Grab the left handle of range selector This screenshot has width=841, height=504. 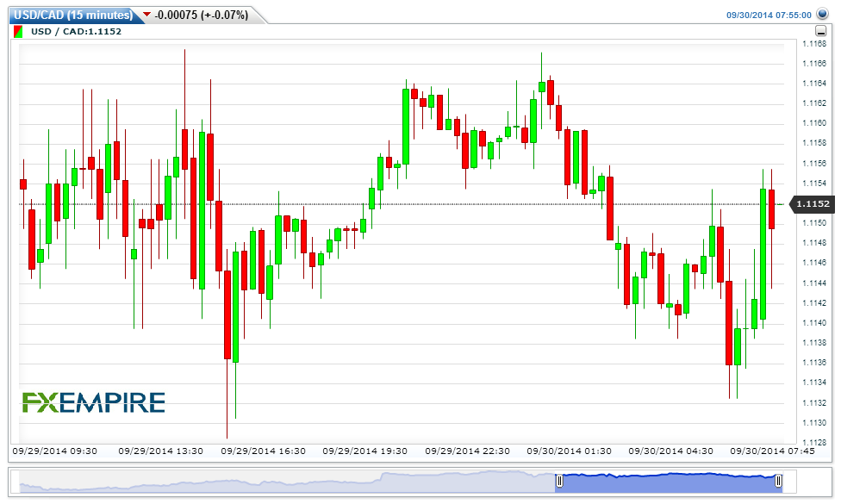[x=559, y=481]
